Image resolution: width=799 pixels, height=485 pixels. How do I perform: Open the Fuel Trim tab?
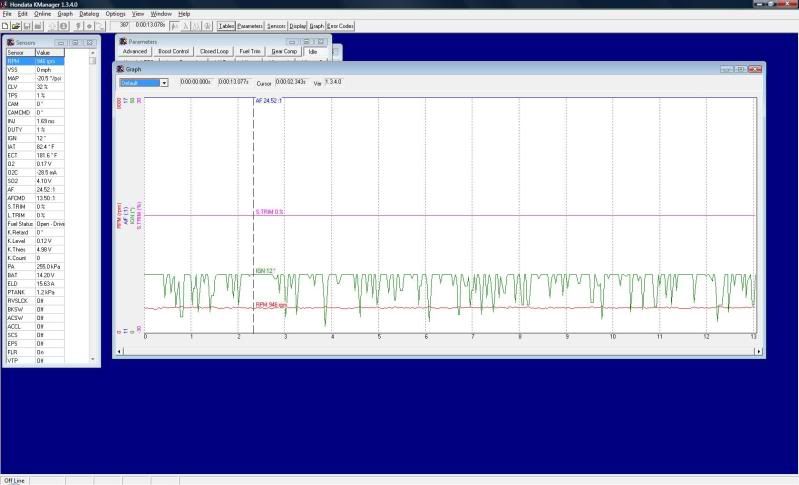click(x=250, y=51)
